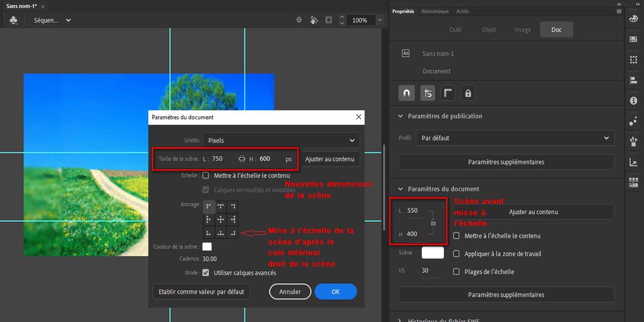Toggle the guides icon in Properties
This screenshot has width=644, height=322.
(x=428, y=94)
